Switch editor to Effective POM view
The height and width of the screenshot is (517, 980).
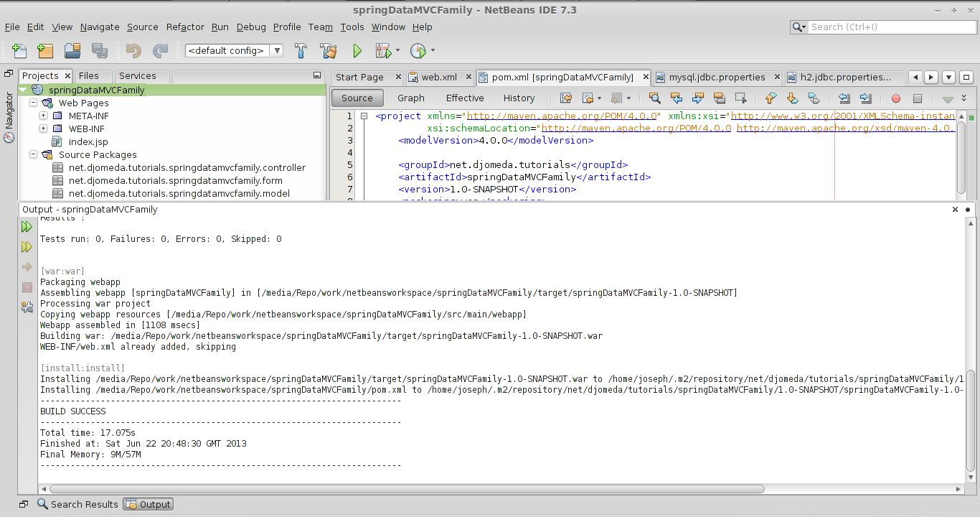pyautogui.click(x=465, y=98)
